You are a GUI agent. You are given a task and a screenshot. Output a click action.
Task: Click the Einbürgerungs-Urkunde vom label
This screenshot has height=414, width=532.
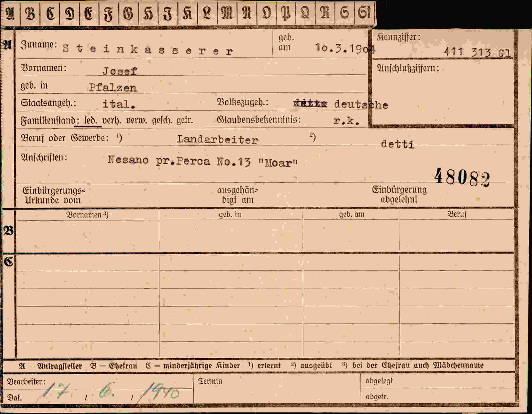54,195
